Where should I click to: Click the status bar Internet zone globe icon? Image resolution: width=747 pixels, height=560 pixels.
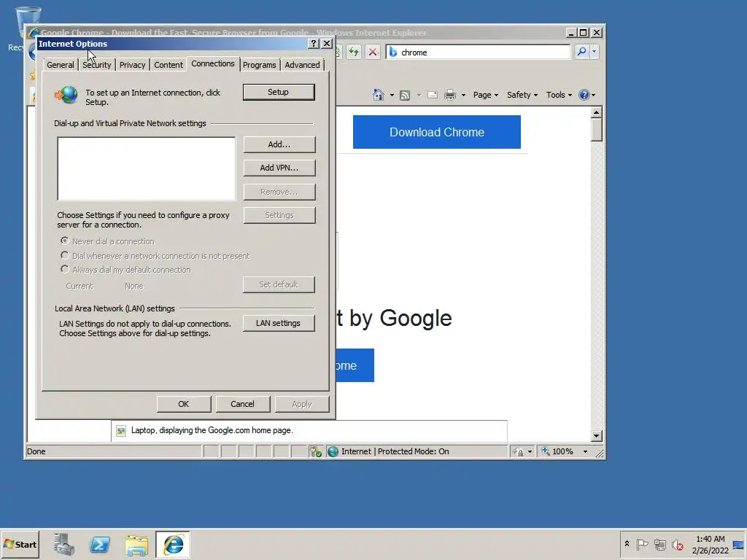click(x=333, y=451)
